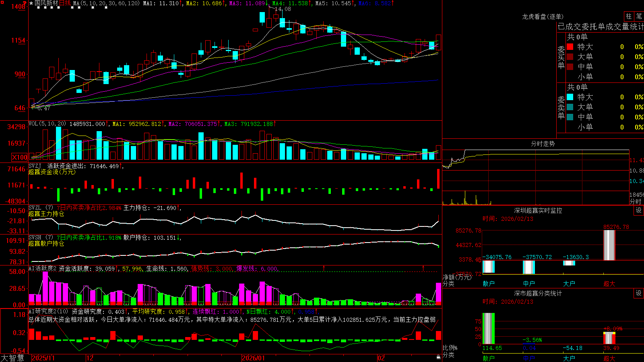
Task: Click the +8.09% label in the 分类统计 chart
Action: (x=613, y=329)
